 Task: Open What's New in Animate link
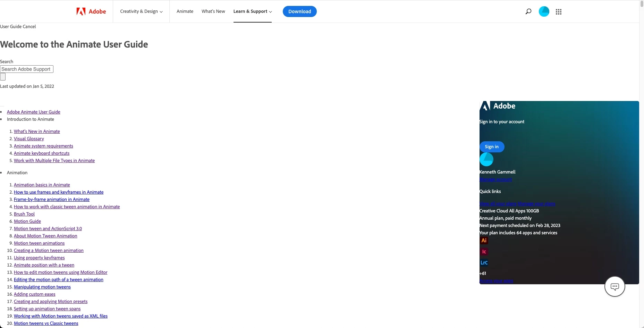37,131
